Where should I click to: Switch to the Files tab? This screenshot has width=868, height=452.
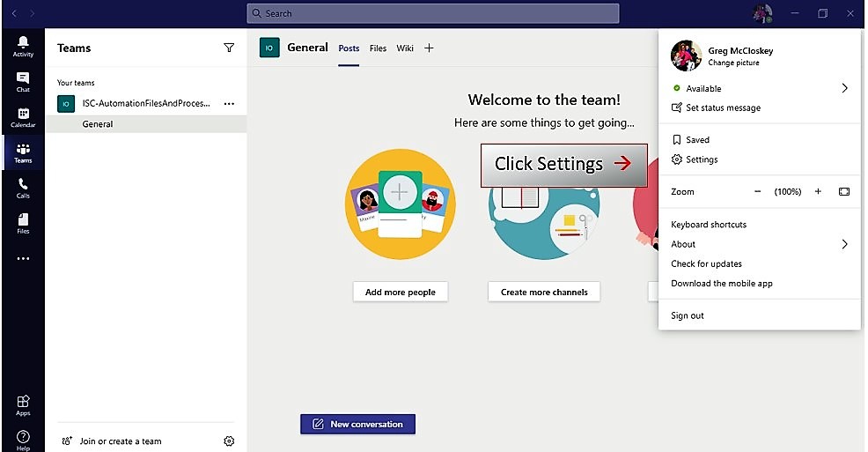click(x=378, y=48)
